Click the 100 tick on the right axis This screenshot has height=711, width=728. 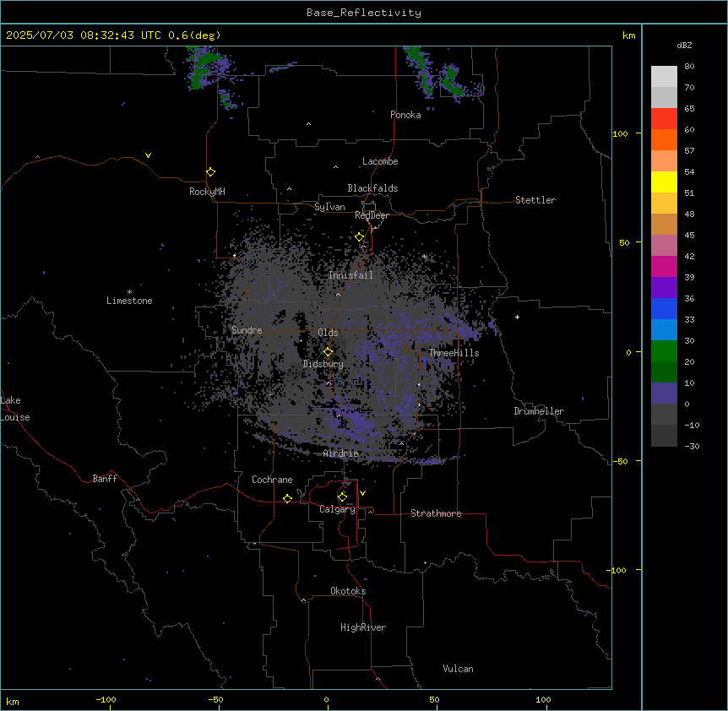(x=620, y=133)
